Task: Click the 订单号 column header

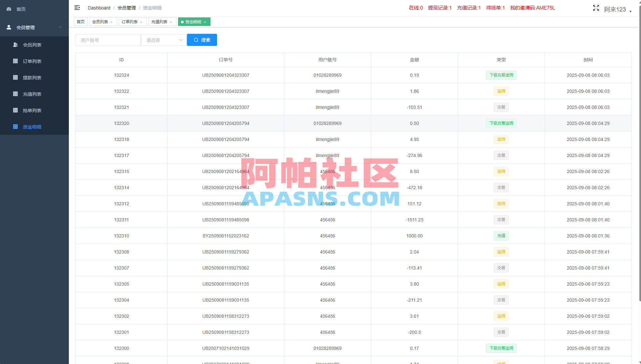Action: pyautogui.click(x=226, y=60)
